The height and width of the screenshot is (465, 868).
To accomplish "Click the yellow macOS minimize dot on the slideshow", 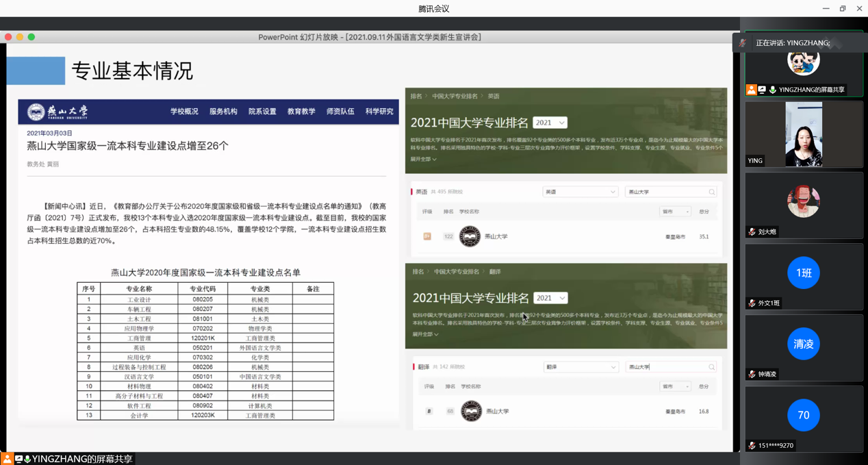I will tap(20, 37).
